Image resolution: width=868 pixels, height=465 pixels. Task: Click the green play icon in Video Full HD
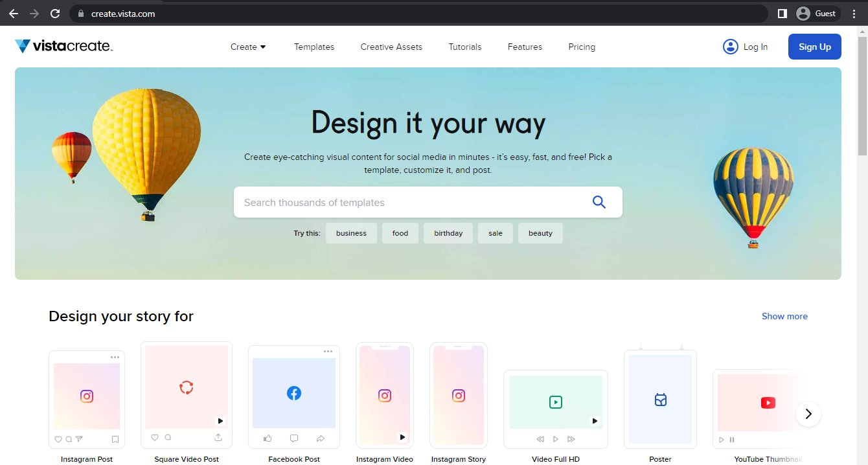click(x=556, y=402)
